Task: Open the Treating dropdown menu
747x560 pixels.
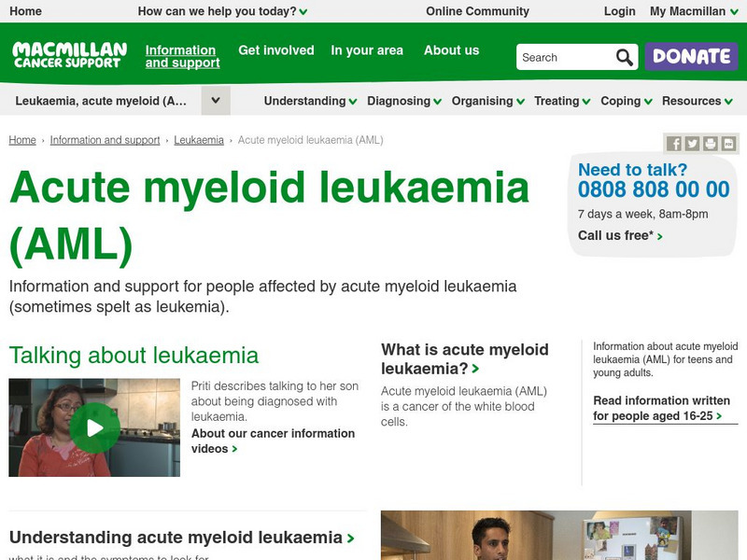Action: [x=562, y=101]
